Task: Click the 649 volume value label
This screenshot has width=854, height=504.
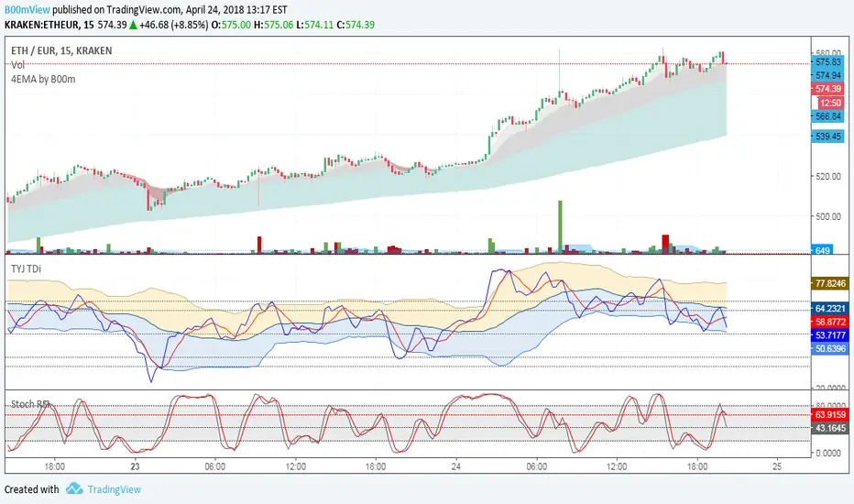Action: (x=823, y=250)
